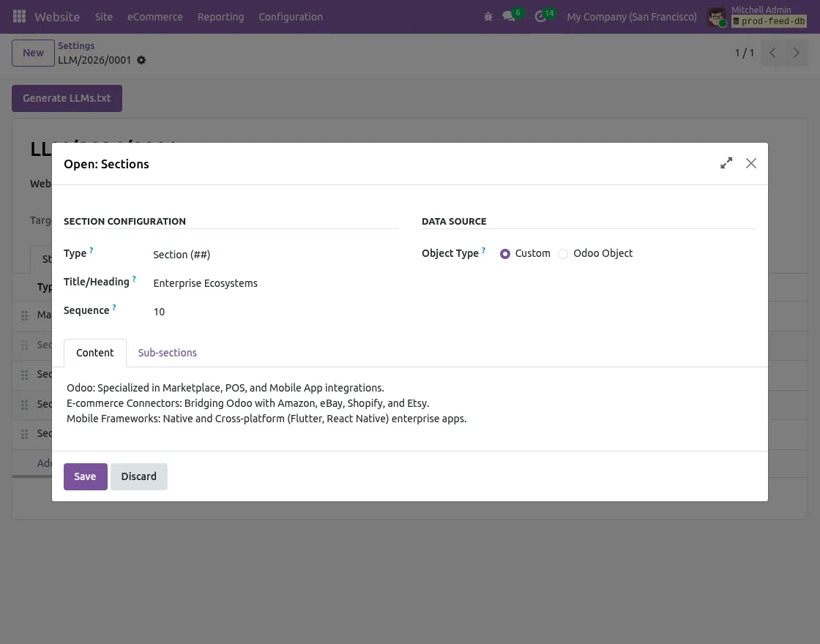
Task: Open the conversations chat icon
Action: [x=508, y=17]
